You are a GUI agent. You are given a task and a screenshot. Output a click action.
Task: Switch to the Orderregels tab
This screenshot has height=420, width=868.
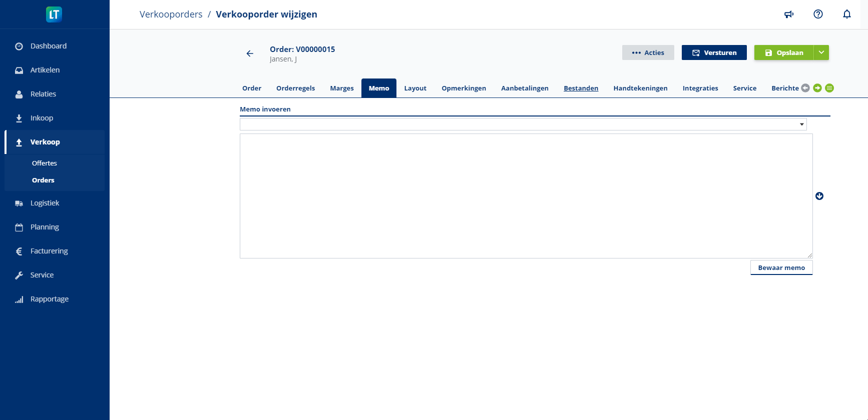[295, 88]
